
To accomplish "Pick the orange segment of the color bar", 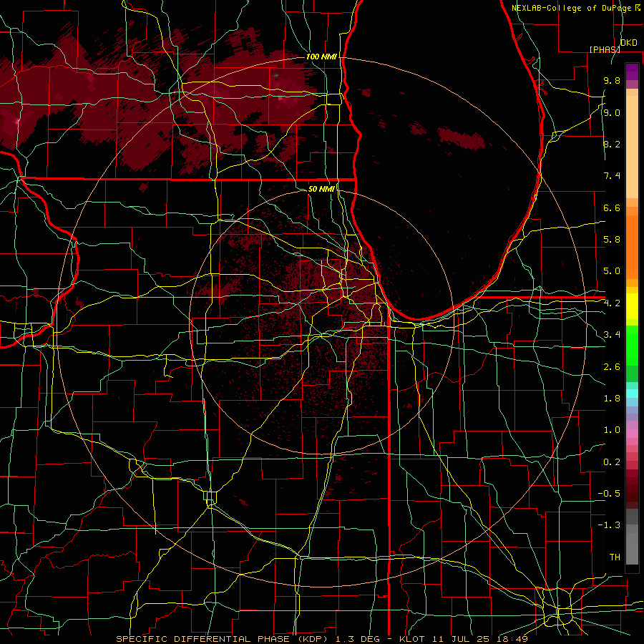I will (x=632, y=248).
